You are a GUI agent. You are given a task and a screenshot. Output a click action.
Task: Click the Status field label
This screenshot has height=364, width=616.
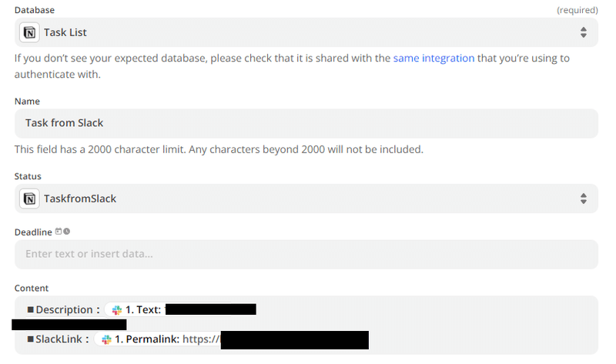[28, 176]
